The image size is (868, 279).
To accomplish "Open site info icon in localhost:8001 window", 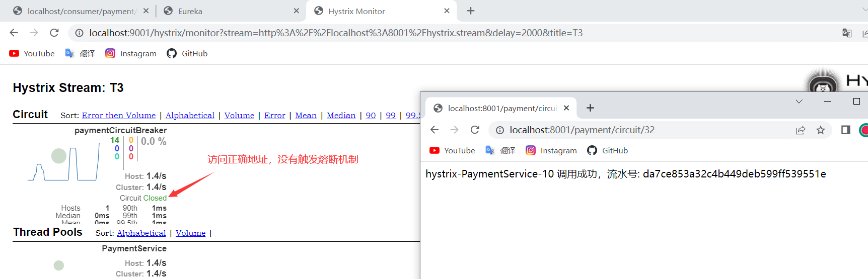I will [500, 130].
